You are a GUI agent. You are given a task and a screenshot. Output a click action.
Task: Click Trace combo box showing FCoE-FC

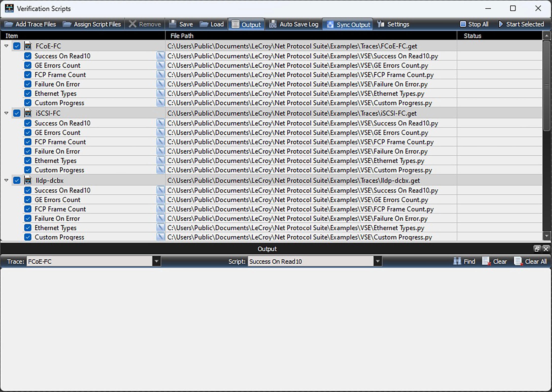coord(94,261)
